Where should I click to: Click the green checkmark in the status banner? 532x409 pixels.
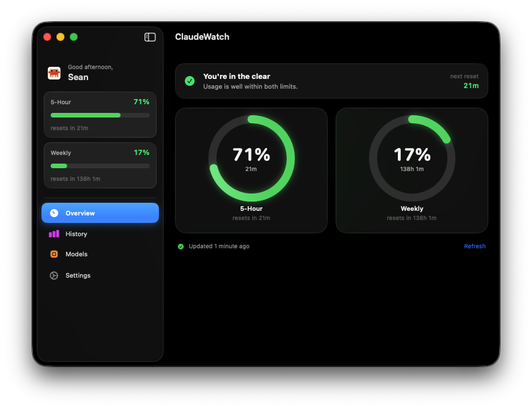coord(189,81)
